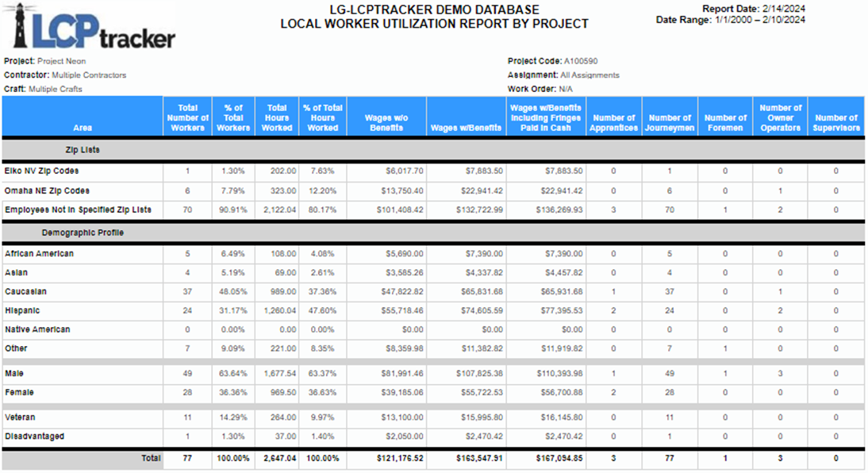868x473 pixels.
Task: Click Omaha NE percent of hours 12.20%
Action: click(323, 190)
